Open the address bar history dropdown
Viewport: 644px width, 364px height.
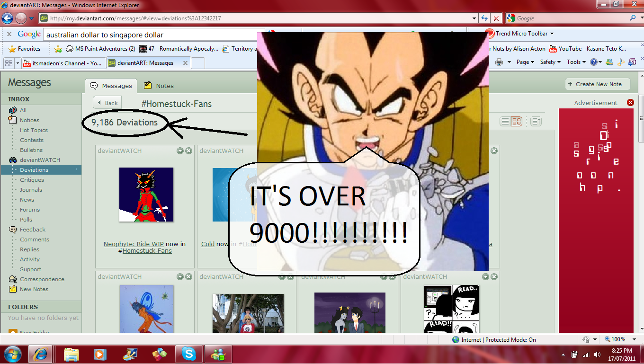(x=474, y=18)
